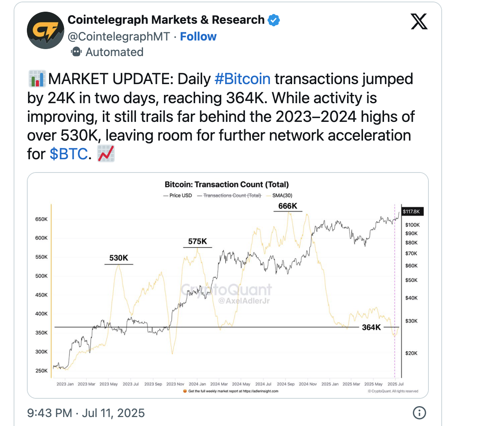504x426 pixels.
Task: Click the Automated robot icon
Action: 76,52
